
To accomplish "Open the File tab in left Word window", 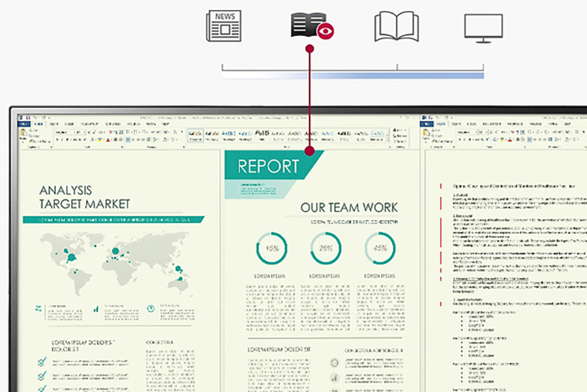I will 23,124.
